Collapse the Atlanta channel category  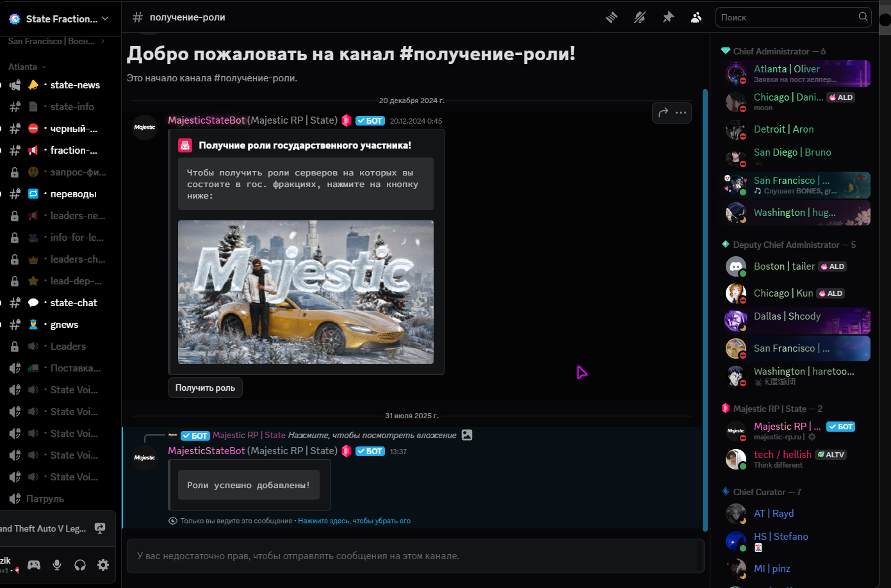(x=28, y=67)
